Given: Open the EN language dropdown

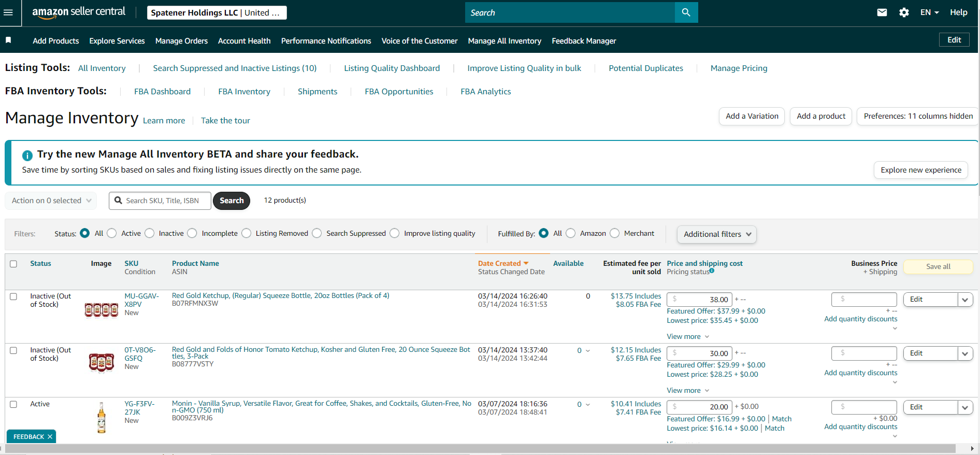Looking at the screenshot, I should [930, 12].
